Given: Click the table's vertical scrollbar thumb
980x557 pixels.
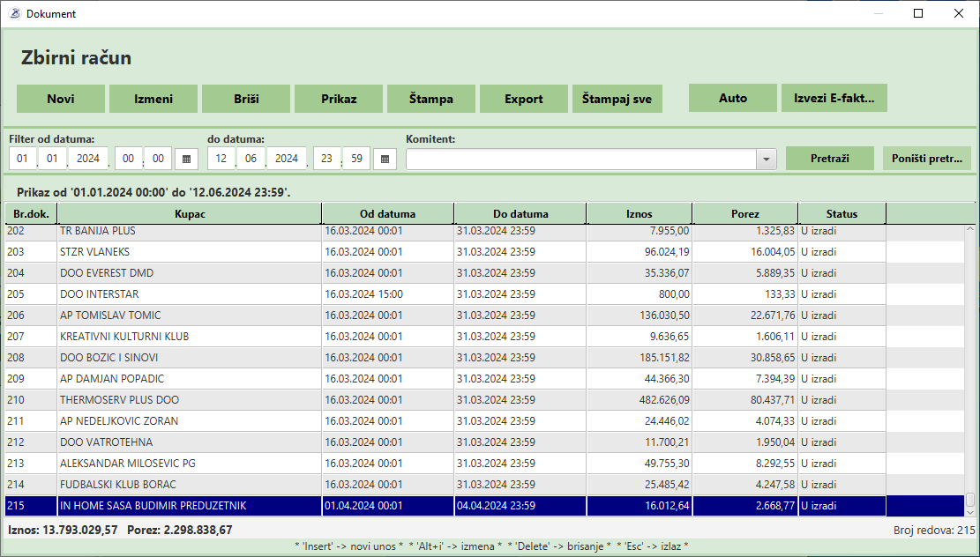Looking at the screenshot, I should click(970, 500).
